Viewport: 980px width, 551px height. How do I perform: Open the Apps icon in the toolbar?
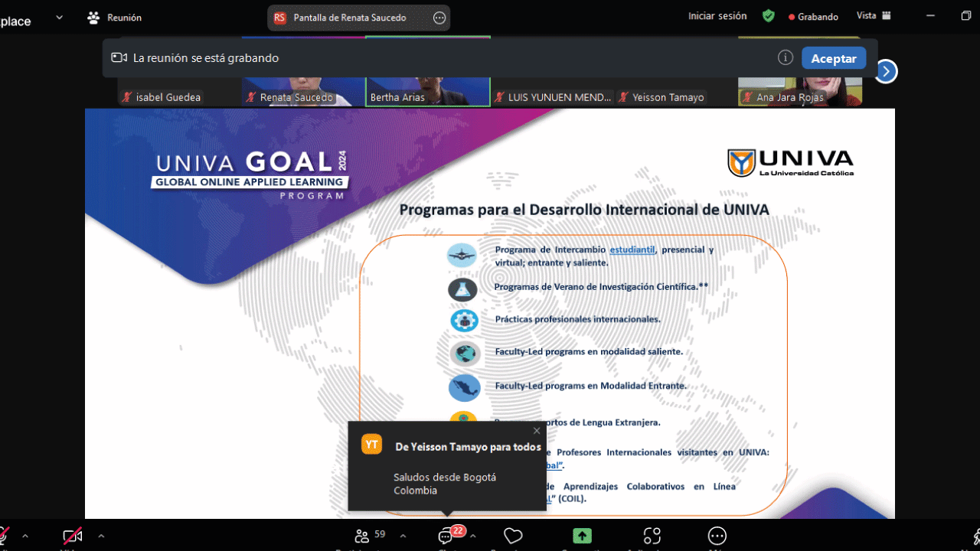[652, 536]
